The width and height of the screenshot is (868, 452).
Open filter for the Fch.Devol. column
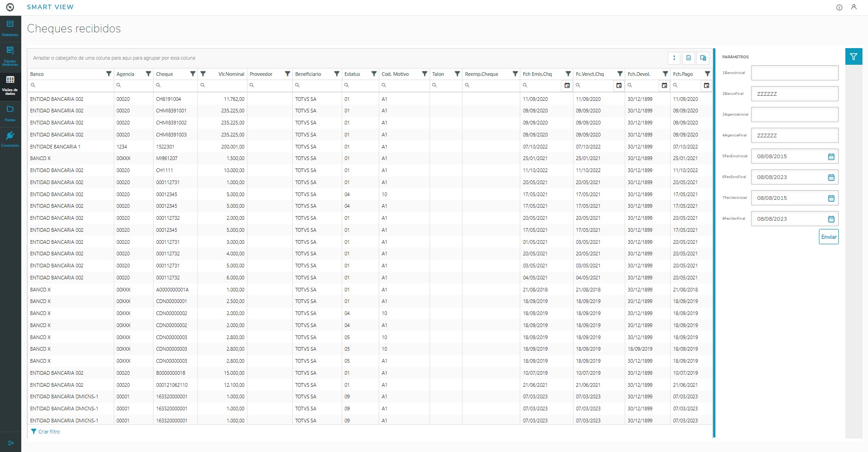(665, 74)
